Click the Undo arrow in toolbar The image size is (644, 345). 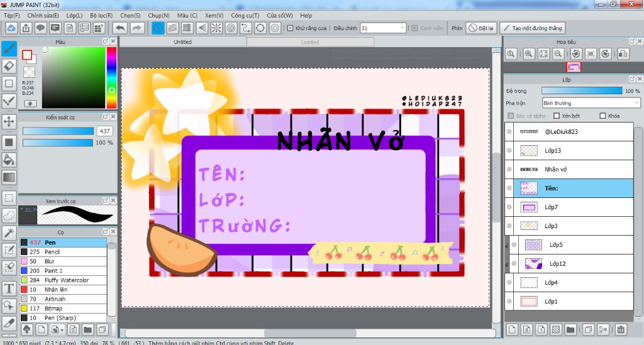pos(120,28)
